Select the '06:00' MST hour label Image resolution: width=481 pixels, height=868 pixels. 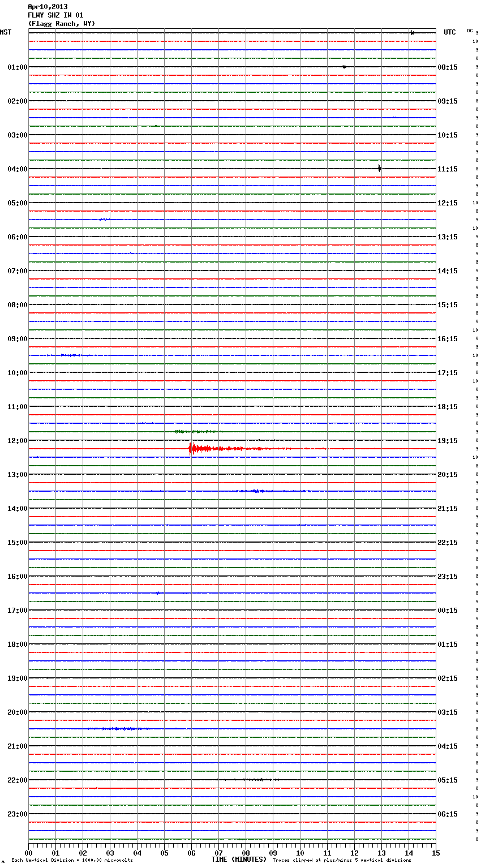[18, 237]
